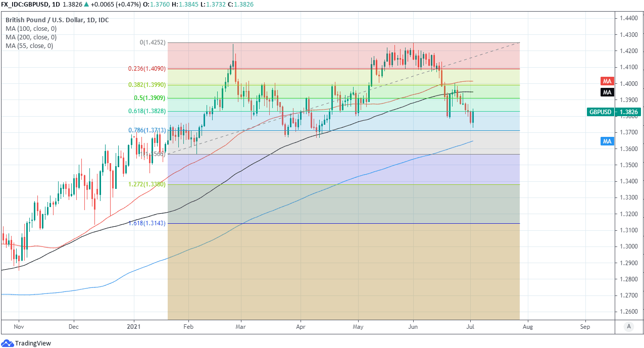Select the MA (200, close, 0) legend
Screen dimensions: 644x348
(x=31, y=37)
